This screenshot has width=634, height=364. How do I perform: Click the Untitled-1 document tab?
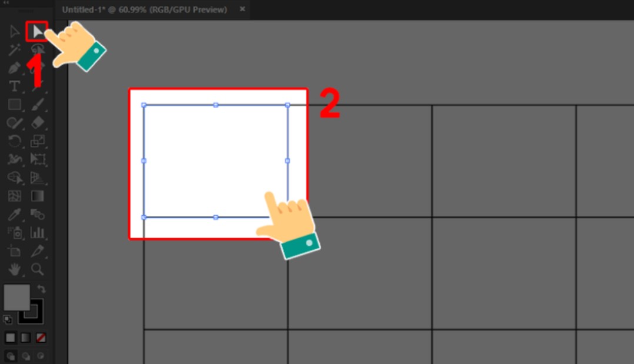(144, 10)
